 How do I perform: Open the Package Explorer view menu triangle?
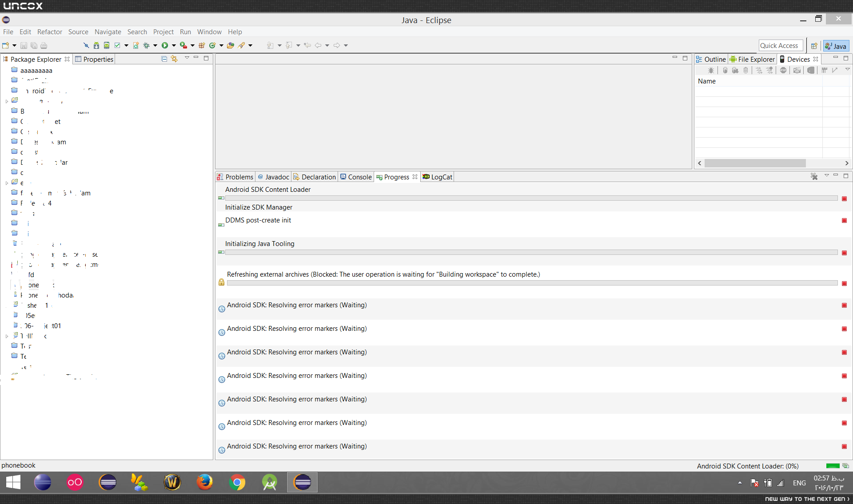(x=187, y=58)
